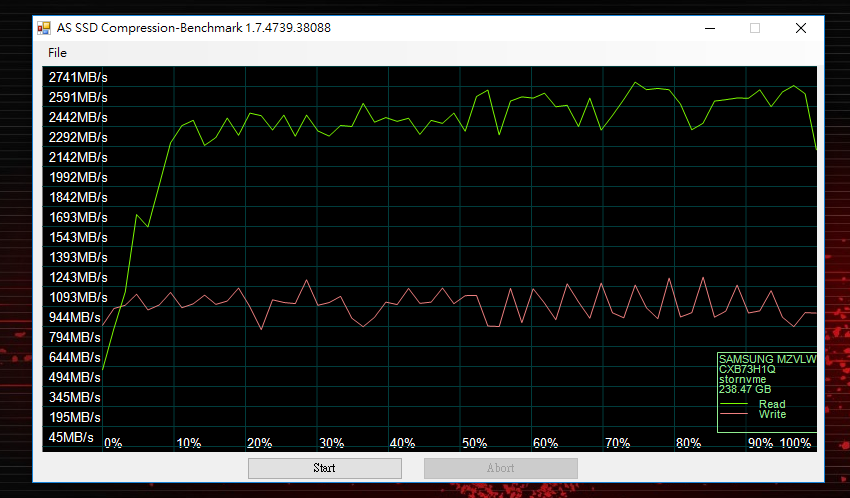Click the stornvme driver text in legend

743,379
